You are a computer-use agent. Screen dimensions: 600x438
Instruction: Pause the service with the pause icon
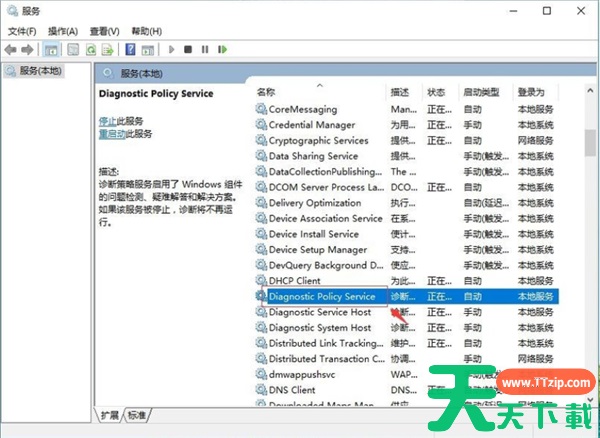[205, 49]
